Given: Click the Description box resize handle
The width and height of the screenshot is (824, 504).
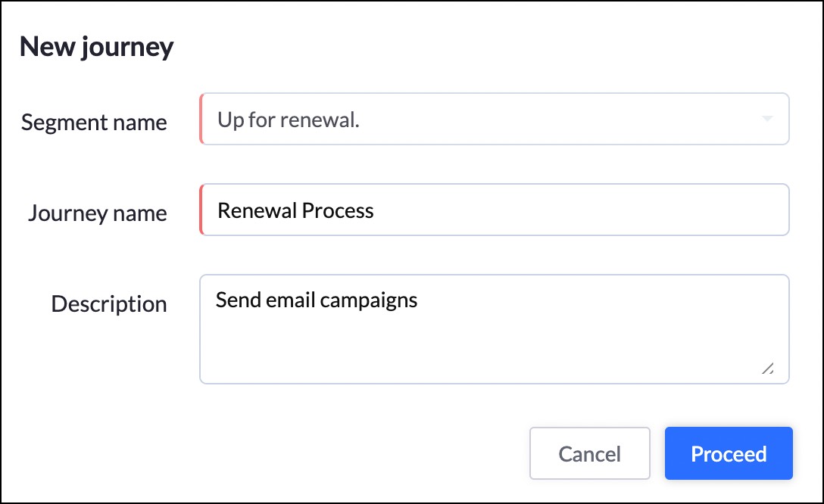Looking at the screenshot, I should click(x=768, y=369).
